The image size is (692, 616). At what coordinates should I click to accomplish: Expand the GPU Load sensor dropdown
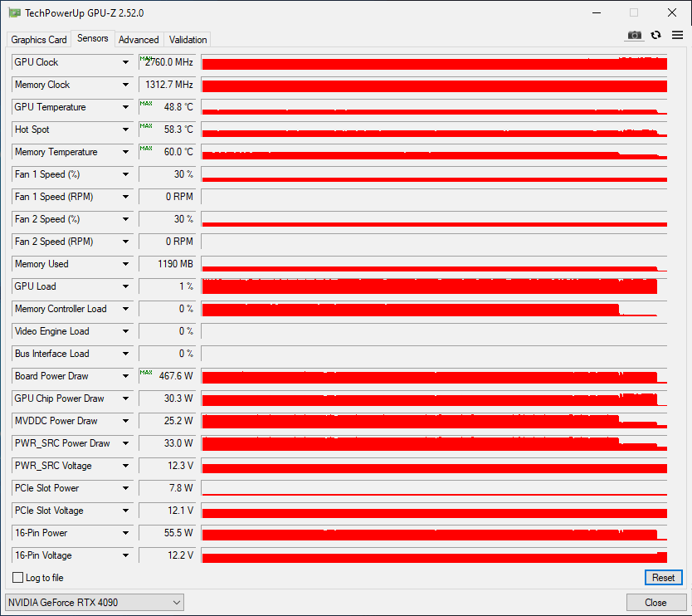click(126, 286)
